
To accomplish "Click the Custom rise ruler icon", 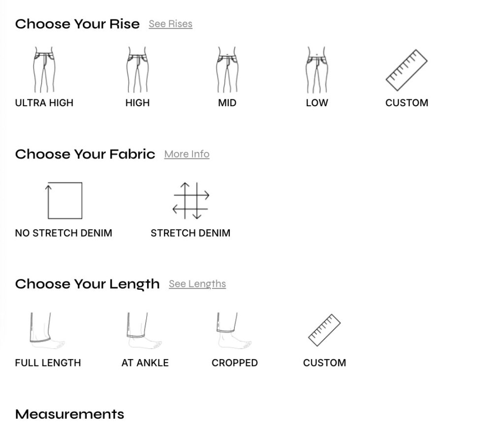I will click(407, 70).
